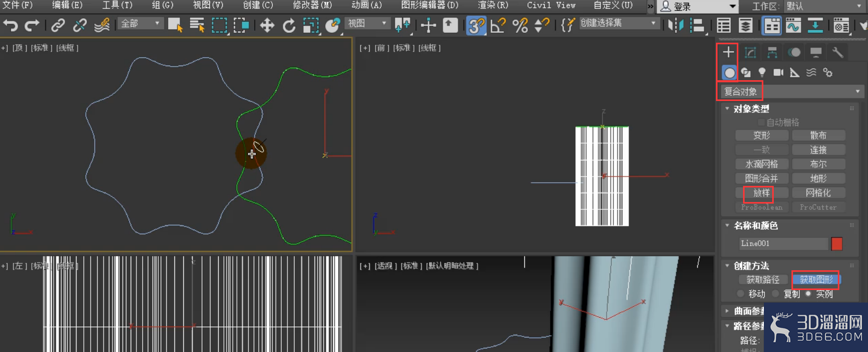This screenshot has width=868, height=352.
Task: Open the 创建选择集 dropdown
Action: tap(619, 23)
